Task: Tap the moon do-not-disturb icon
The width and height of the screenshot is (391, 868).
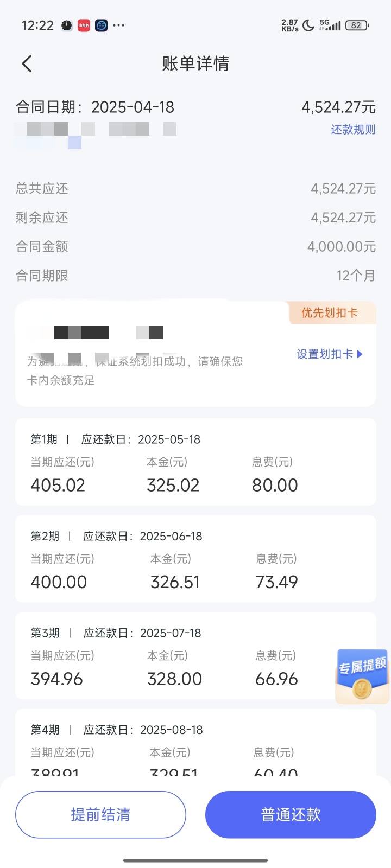Action: (308, 25)
